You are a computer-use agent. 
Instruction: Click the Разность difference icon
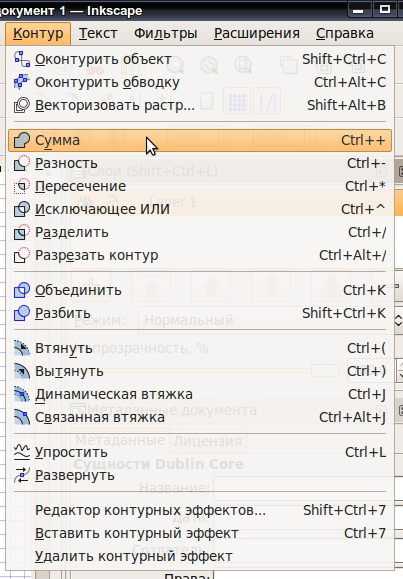point(21,163)
